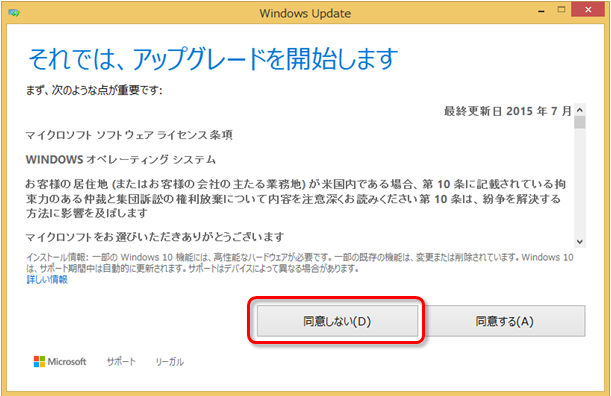
Task: Click the four-color Microsoft logo
Action: [x=39, y=361]
